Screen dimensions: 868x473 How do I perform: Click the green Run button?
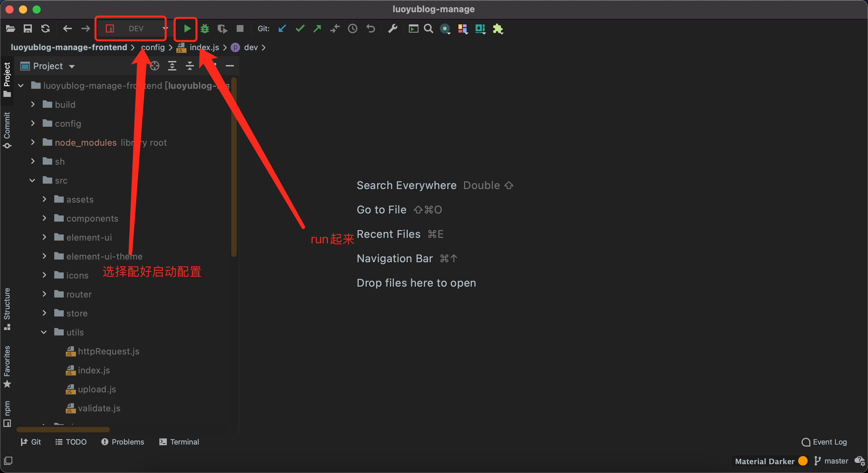point(187,28)
